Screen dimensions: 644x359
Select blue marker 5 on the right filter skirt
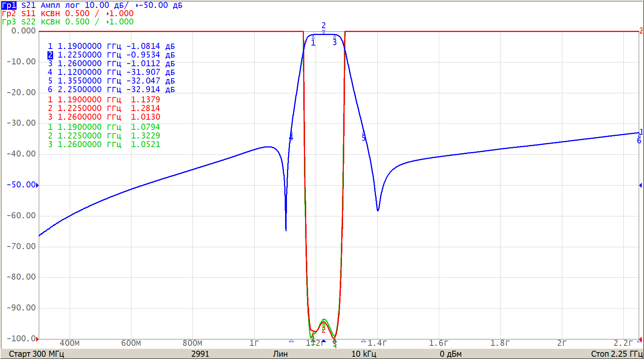pos(364,137)
